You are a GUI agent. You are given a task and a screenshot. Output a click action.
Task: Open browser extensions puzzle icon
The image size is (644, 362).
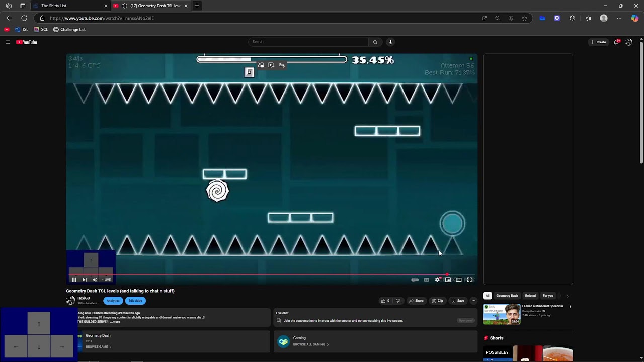[x=572, y=18]
